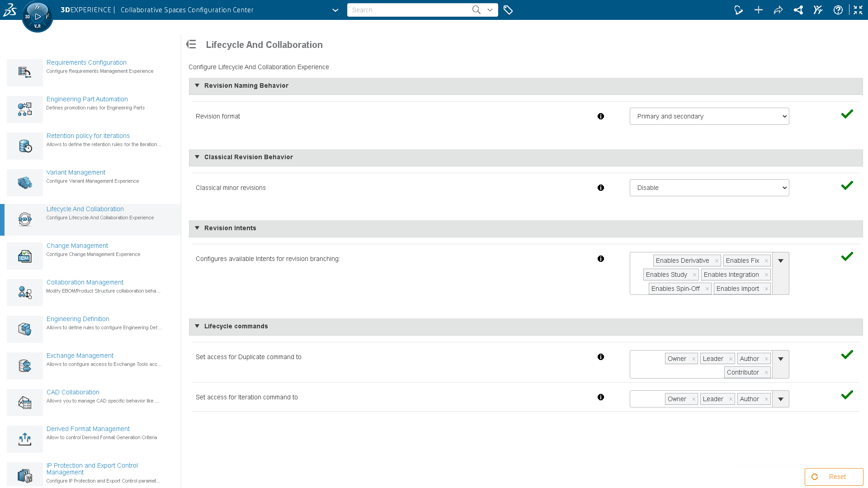Open Exchange Management

coord(80,355)
